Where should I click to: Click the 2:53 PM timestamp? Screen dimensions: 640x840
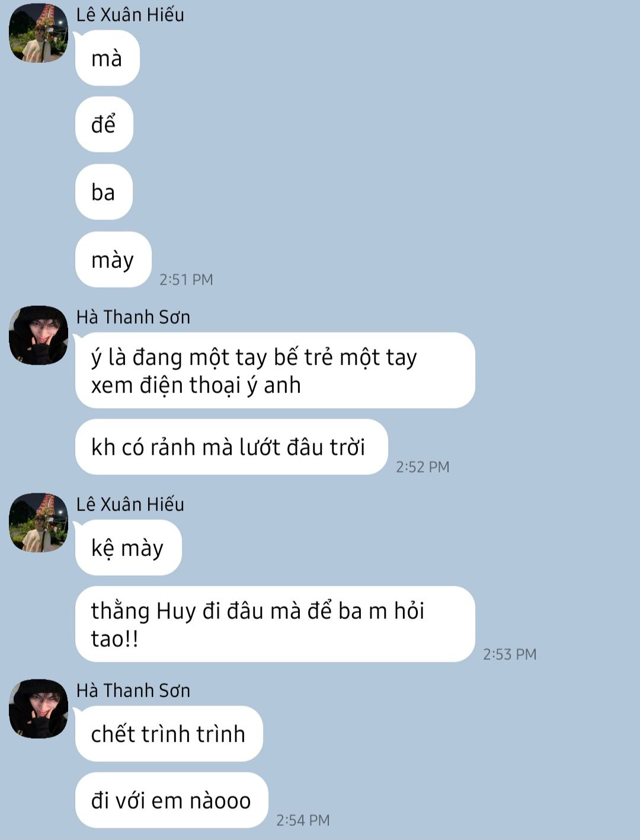coord(510,654)
